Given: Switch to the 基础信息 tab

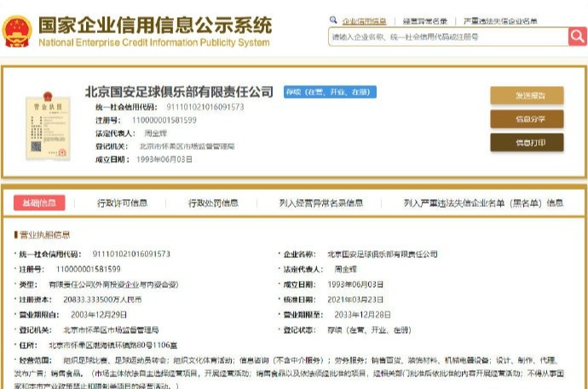Looking at the screenshot, I should point(39,203).
